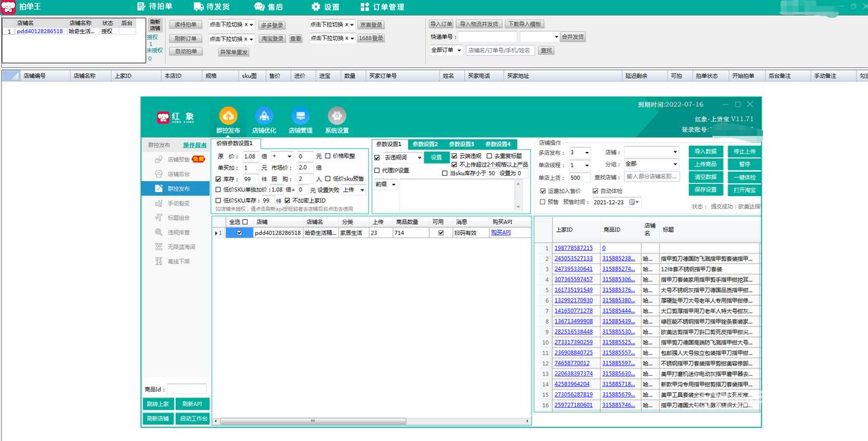Open 上家ID link 245053527133
This screenshot has height=441, width=868.
click(574, 258)
